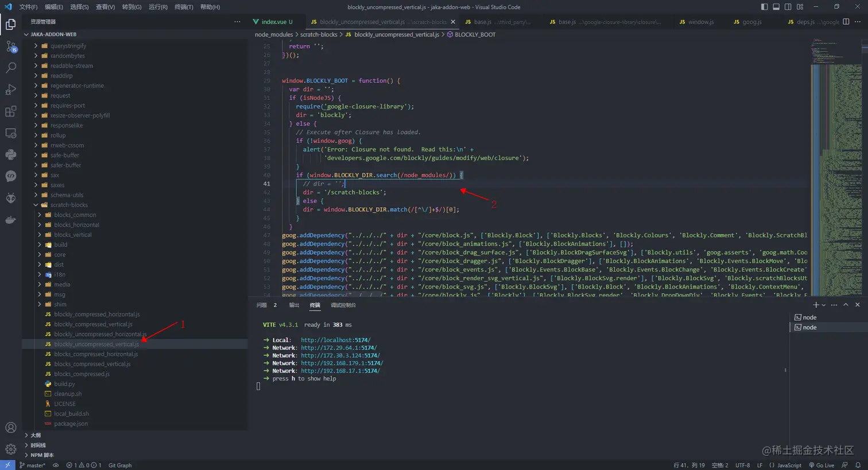The width and height of the screenshot is (868, 470).
Task: Switch to the 调试控制台 debug console tab
Action: tap(343, 305)
